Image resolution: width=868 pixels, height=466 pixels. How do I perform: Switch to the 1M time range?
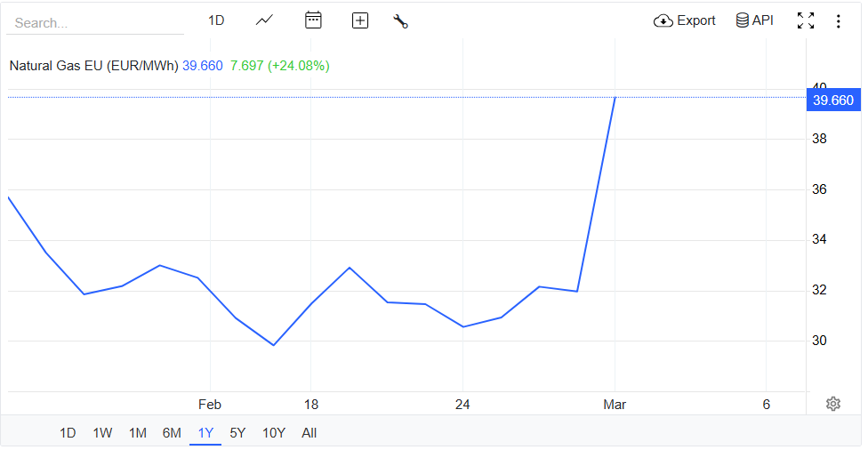137,433
